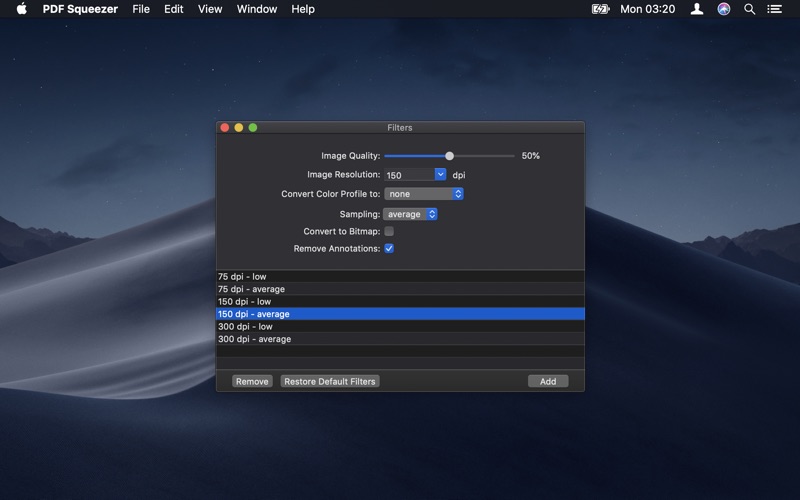Launch Siri from the menu bar

point(723,9)
